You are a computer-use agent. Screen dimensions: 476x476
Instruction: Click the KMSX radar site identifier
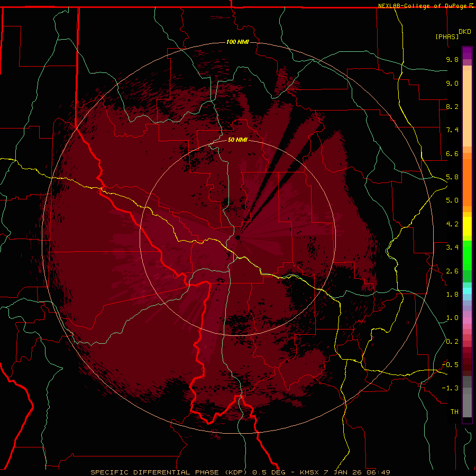click(x=309, y=472)
